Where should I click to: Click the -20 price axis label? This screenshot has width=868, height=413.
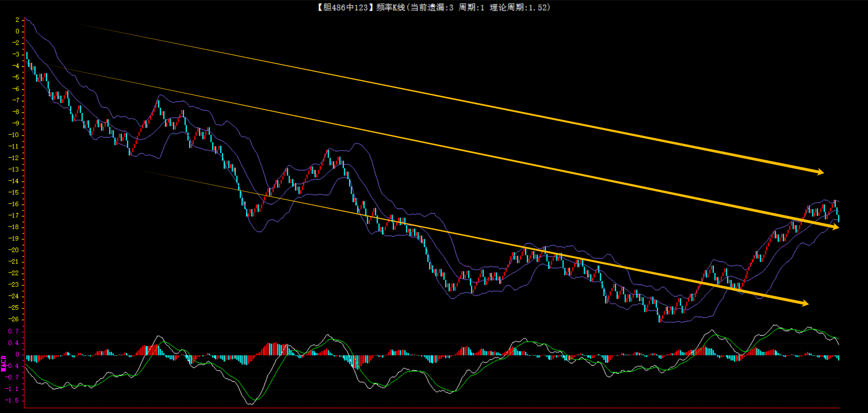[13, 250]
